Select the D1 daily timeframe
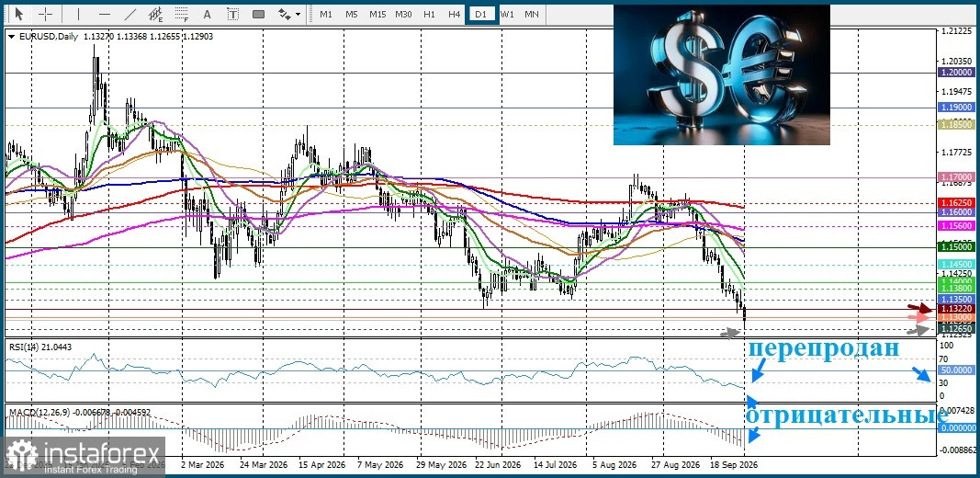The width and height of the screenshot is (980, 478). coord(481,14)
